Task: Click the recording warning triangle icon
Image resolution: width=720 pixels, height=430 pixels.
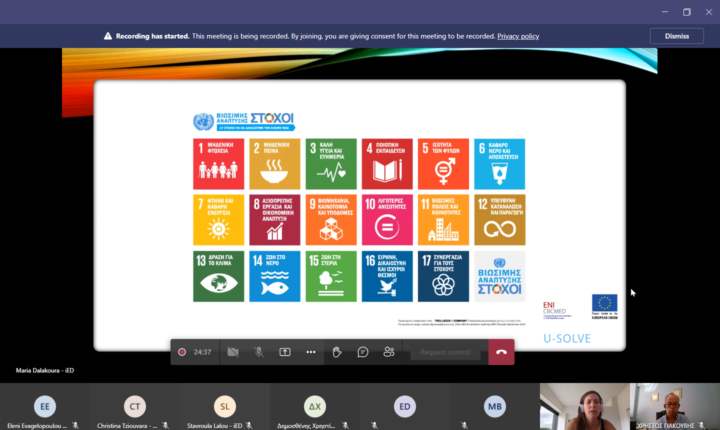Action: point(108,36)
